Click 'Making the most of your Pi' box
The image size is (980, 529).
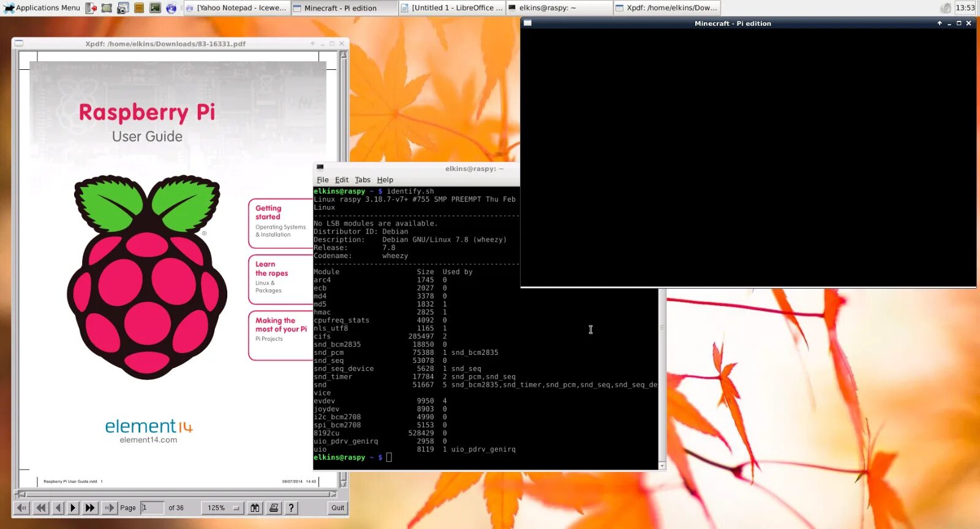click(282, 335)
